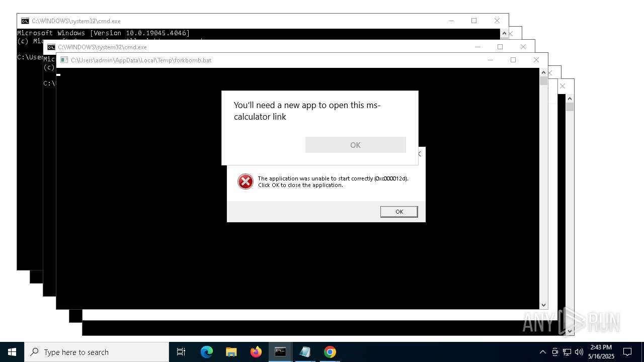Open network status tray icon
This screenshot has height=362, width=644.
tap(567, 352)
